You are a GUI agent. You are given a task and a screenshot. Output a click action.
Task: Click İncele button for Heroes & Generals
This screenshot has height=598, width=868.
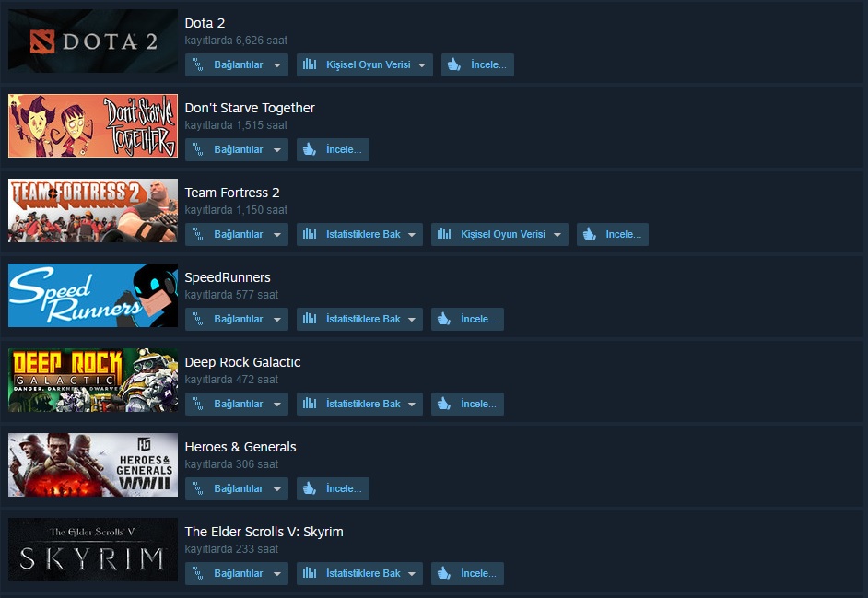click(x=334, y=488)
